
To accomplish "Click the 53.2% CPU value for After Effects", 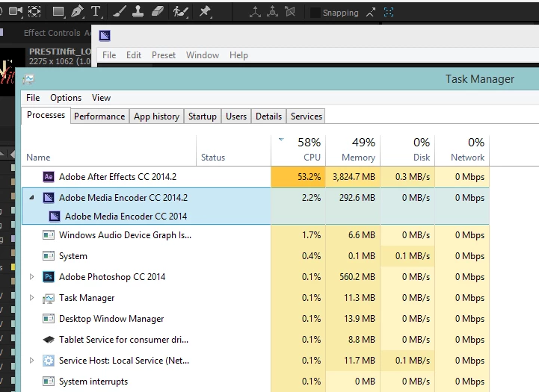I will [x=309, y=177].
